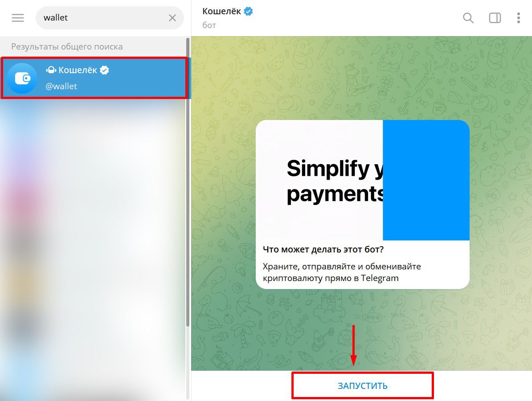
Task: Click the blue area of the banner
Action: [x=426, y=180]
